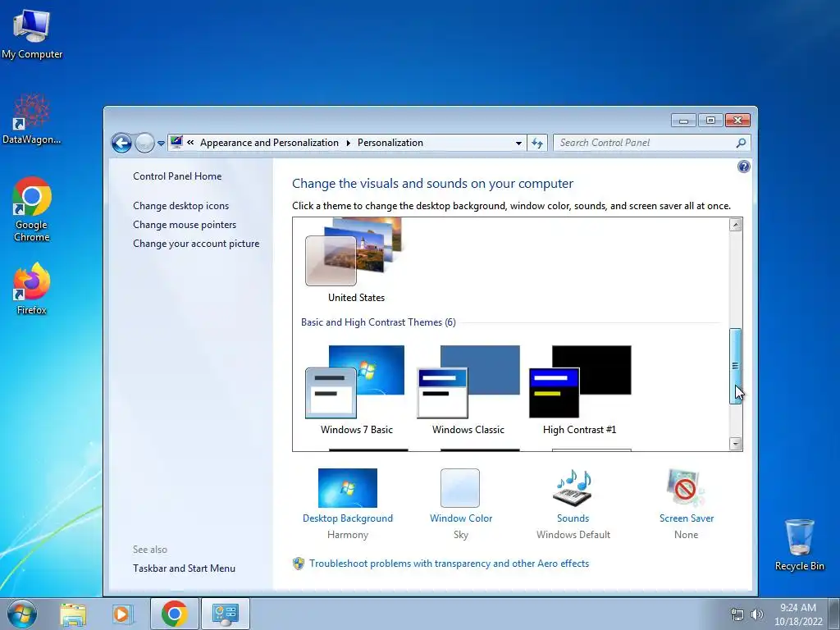Screen dimensions: 840x630
Task: Open the Recycle Bin on desktop
Action: pos(799,545)
